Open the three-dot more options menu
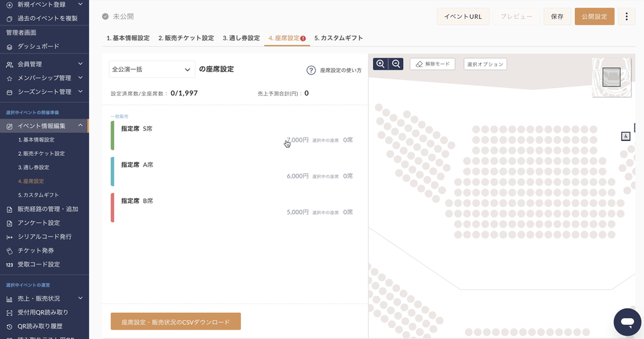644x339 pixels. point(626,17)
